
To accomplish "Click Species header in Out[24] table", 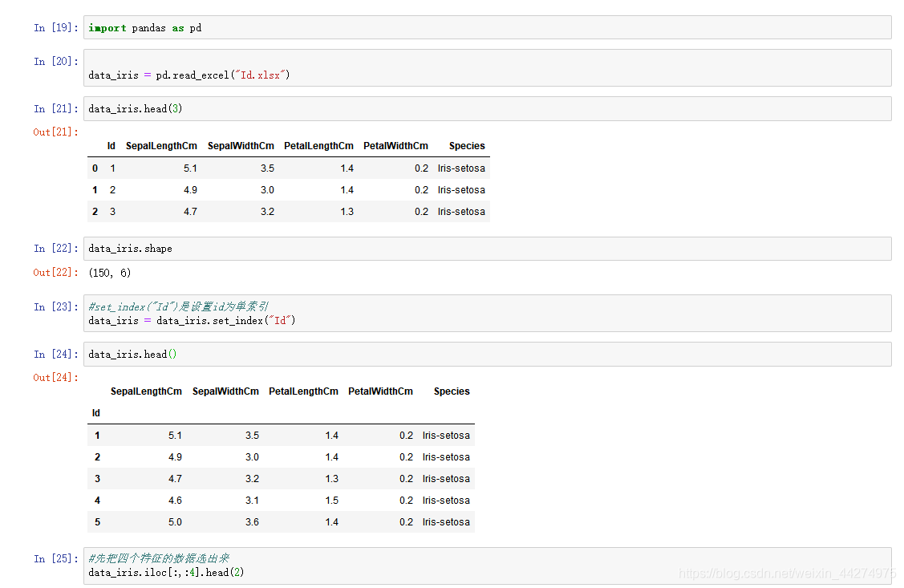I will (452, 391).
